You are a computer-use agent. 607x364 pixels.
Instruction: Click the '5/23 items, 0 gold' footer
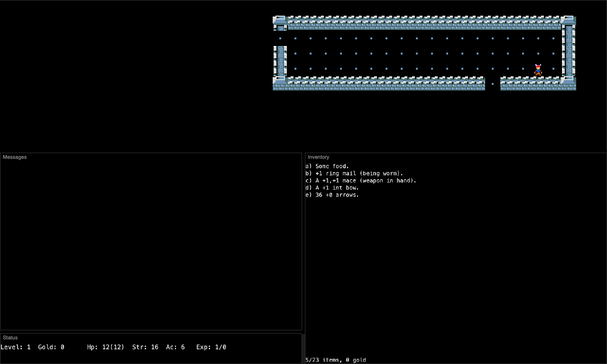pos(336,360)
